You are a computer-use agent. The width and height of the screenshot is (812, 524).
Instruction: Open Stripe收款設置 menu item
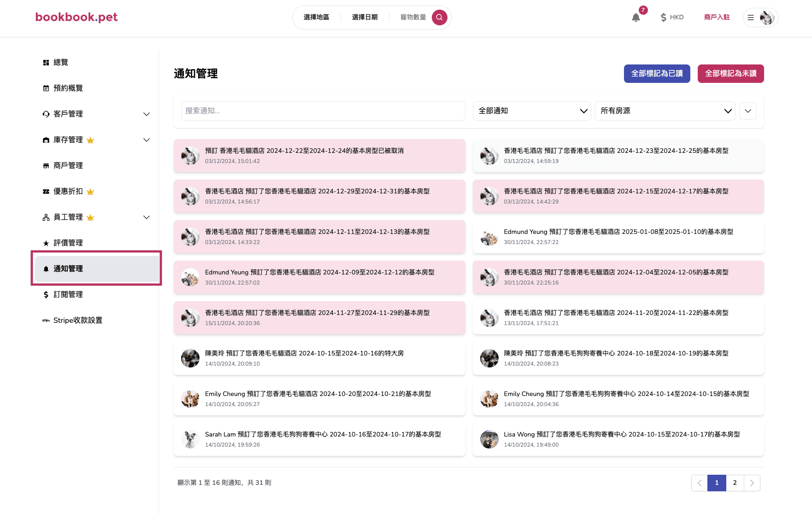pos(97,320)
